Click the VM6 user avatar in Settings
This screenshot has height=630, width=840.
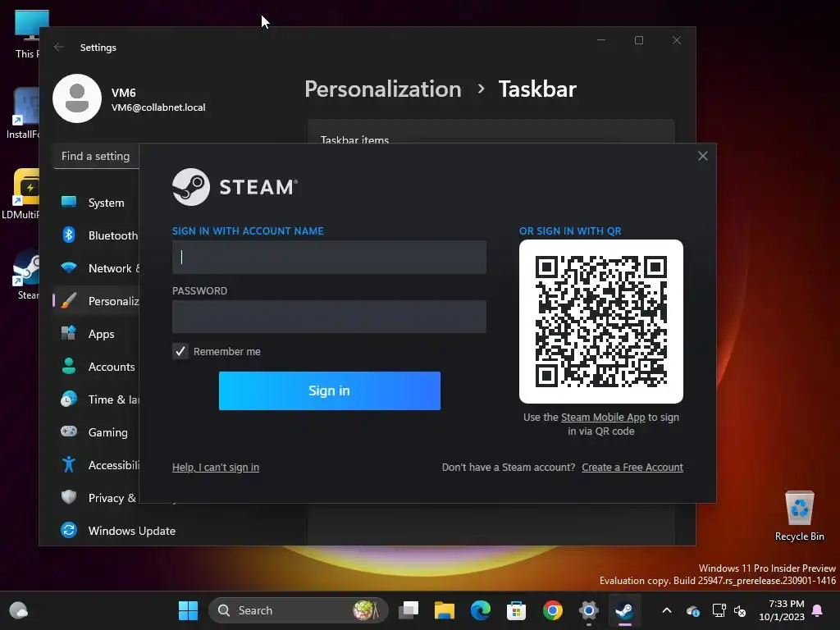pos(77,98)
